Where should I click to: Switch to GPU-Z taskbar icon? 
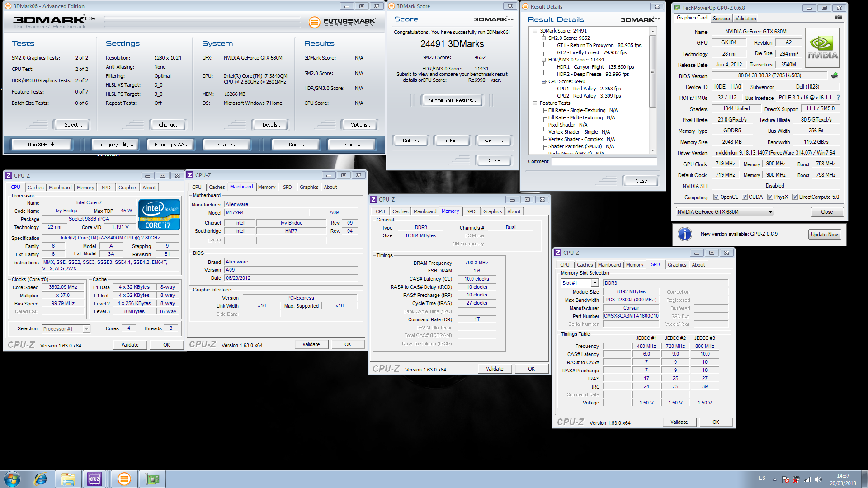pyautogui.click(x=152, y=479)
